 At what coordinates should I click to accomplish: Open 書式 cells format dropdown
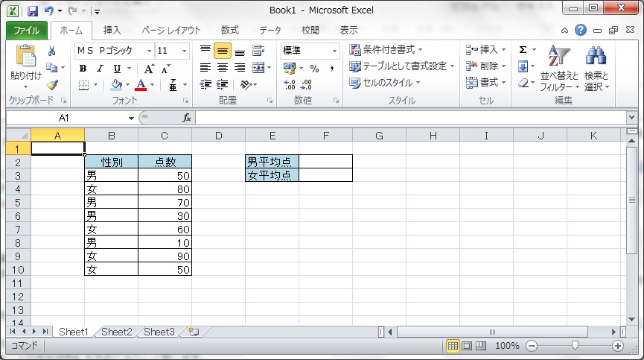486,83
